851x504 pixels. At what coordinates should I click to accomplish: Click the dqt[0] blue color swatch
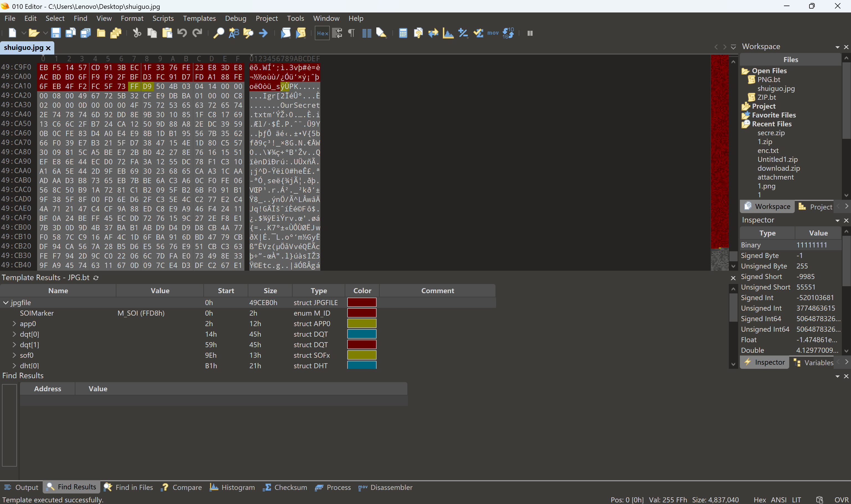pyautogui.click(x=362, y=334)
